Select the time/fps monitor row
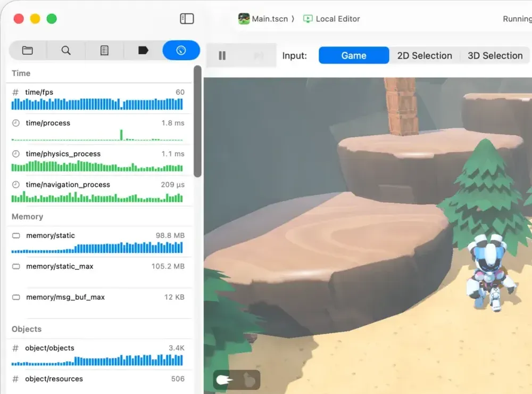 coord(98,98)
